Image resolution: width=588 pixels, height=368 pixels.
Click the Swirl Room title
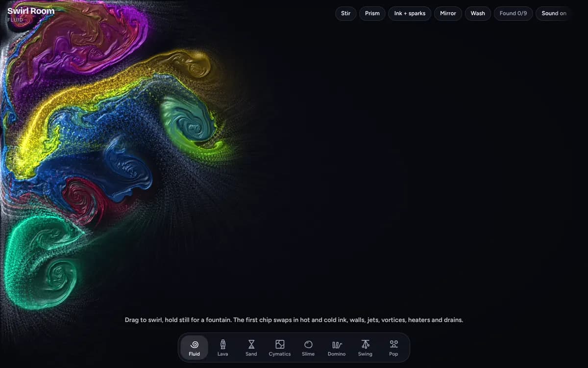coord(31,11)
